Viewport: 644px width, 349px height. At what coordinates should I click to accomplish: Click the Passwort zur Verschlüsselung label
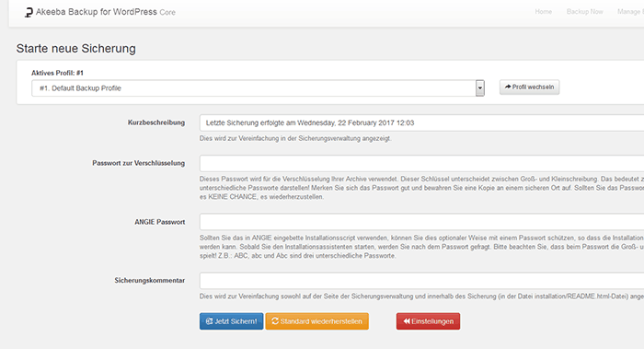pyautogui.click(x=138, y=163)
